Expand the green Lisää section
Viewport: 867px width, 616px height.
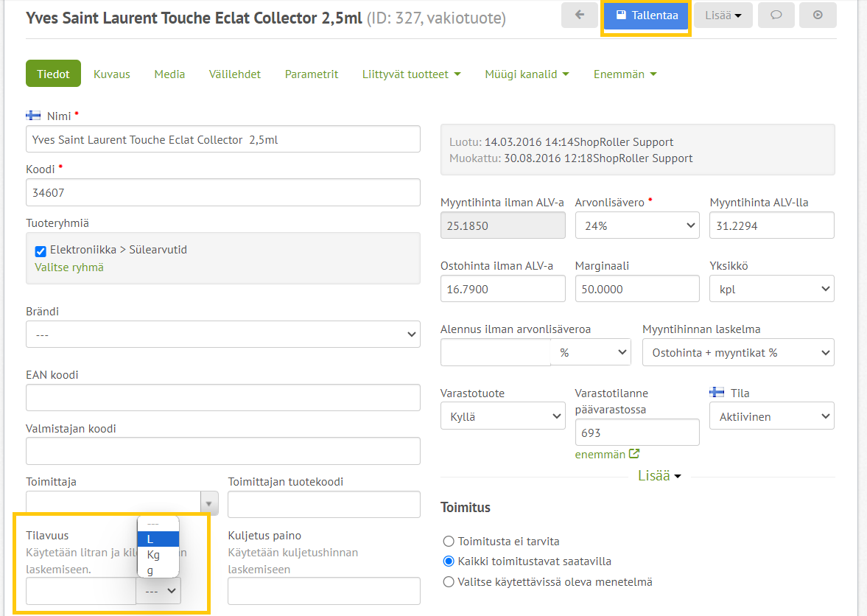659,475
